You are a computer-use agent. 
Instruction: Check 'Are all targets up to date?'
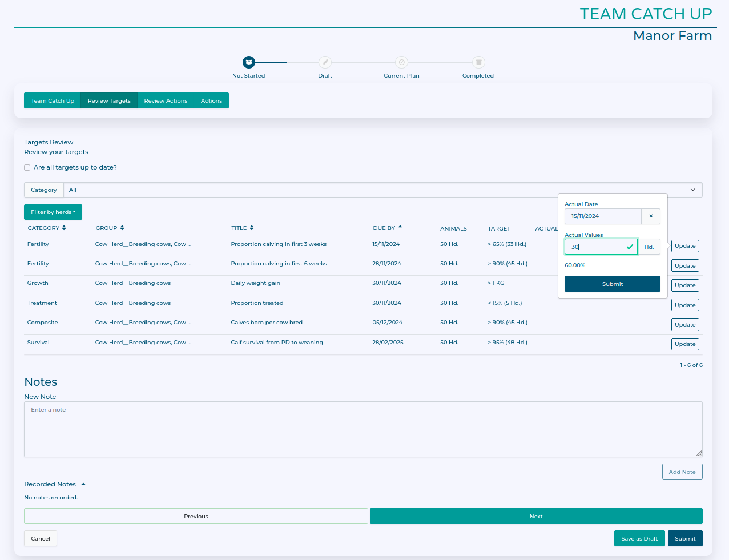click(27, 168)
